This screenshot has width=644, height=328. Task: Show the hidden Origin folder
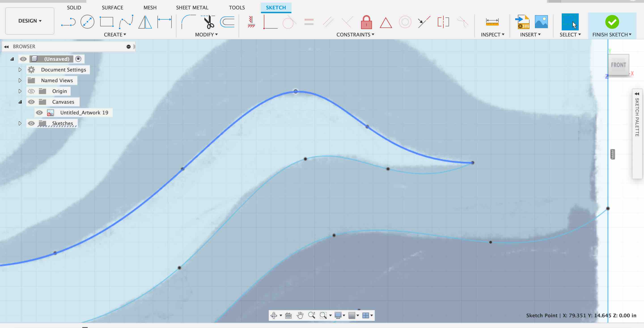31,91
